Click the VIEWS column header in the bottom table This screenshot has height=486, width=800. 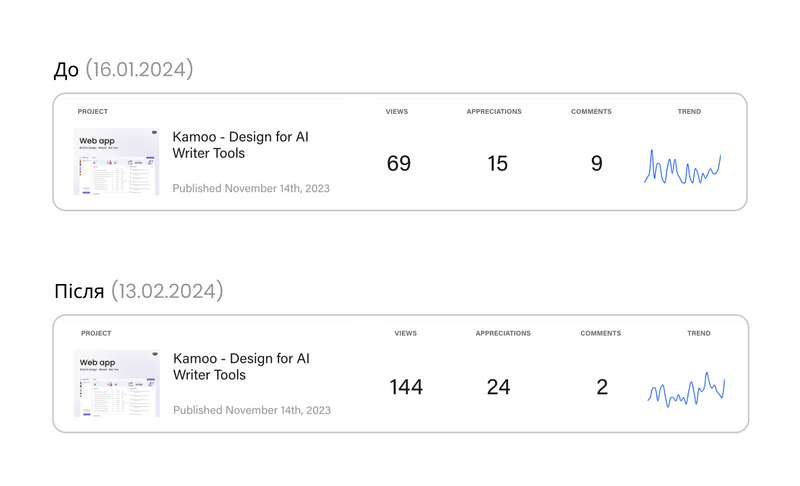tap(406, 333)
